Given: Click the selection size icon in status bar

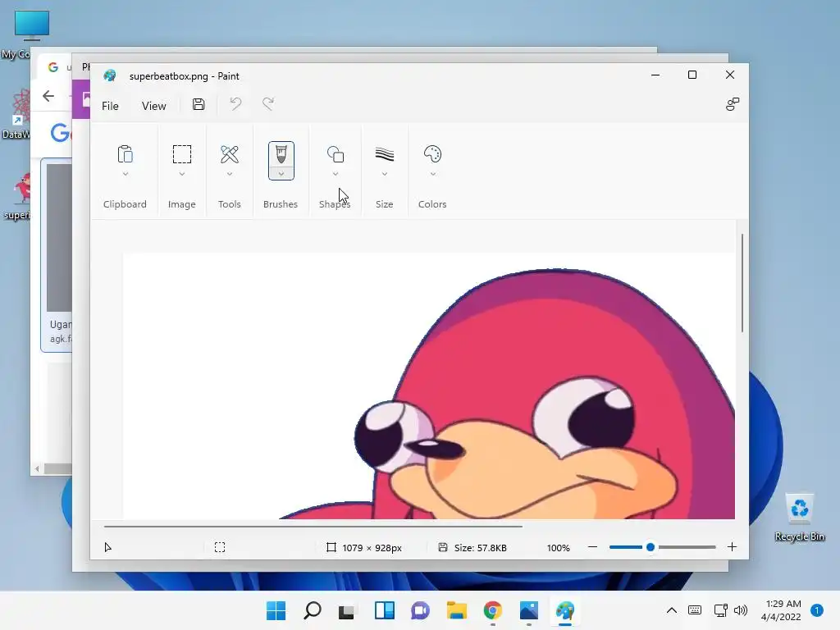Looking at the screenshot, I should [x=220, y=547].
